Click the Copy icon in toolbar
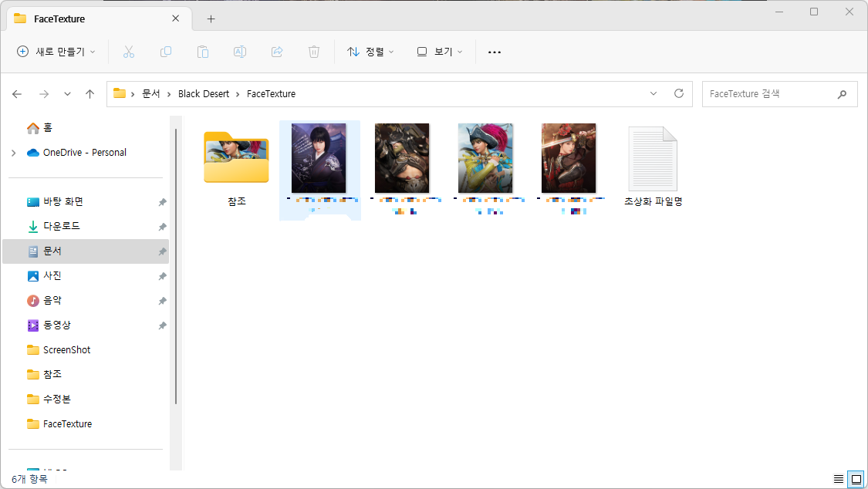Viewport: 868px width, 489px height. click(x=166, y=52)
